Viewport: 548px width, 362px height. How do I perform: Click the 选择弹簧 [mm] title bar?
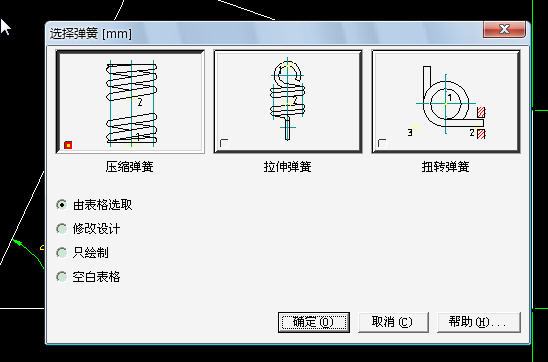pyautogui.click(x=265, y=34)
